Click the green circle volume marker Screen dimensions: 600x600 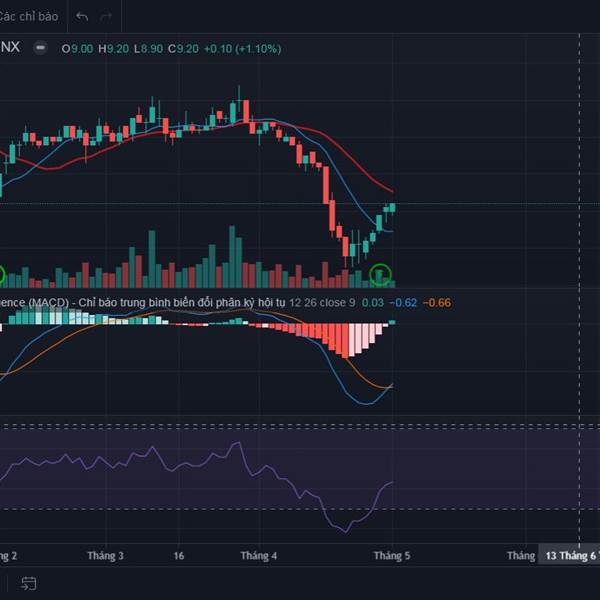click(x=380, y=274)
